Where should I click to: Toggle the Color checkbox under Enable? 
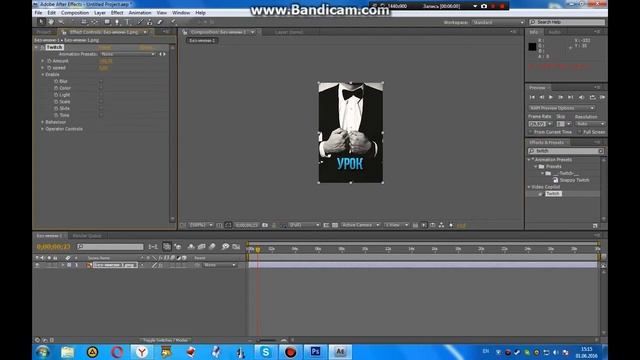pyautogui.click(x=101, y=88)
